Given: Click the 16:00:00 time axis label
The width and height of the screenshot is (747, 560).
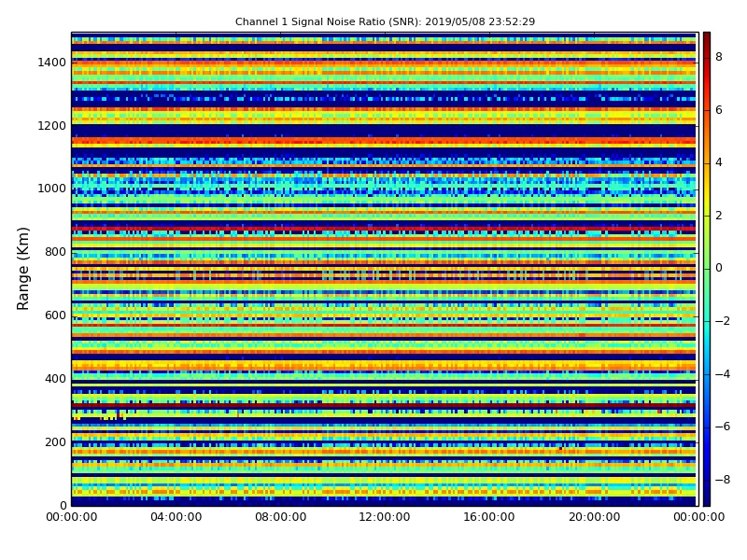Looking at the screenshot, I should point(489,517).
